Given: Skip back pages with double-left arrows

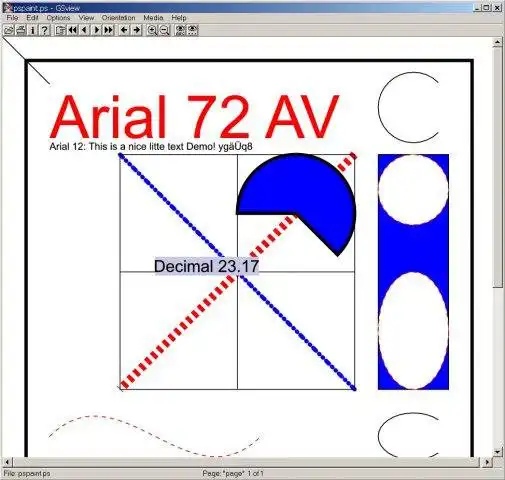Looking at the screenshot, I should [72, 30].
